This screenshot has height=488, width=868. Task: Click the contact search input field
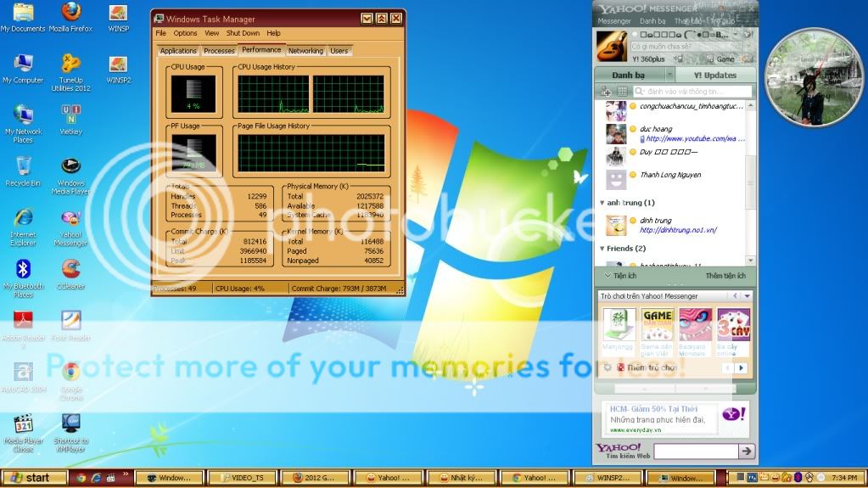pyautogui.click(x=693, y=92)
